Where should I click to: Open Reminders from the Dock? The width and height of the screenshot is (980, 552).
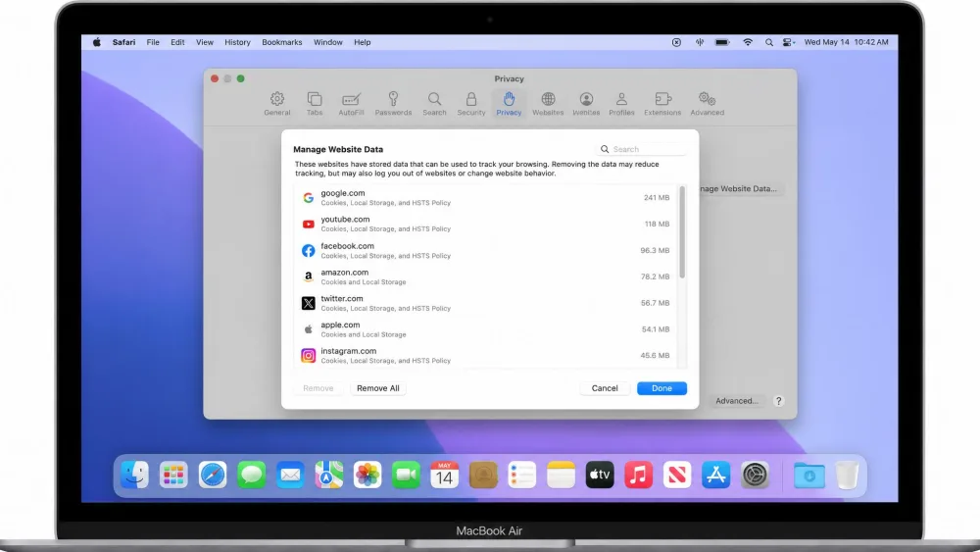coord(522,476)
